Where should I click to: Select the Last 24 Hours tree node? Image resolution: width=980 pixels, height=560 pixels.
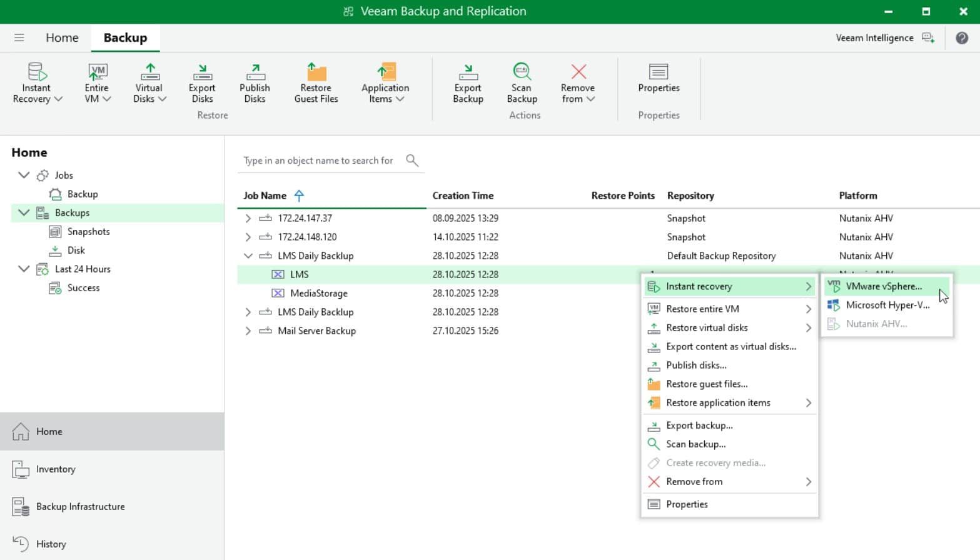(82, 269)
